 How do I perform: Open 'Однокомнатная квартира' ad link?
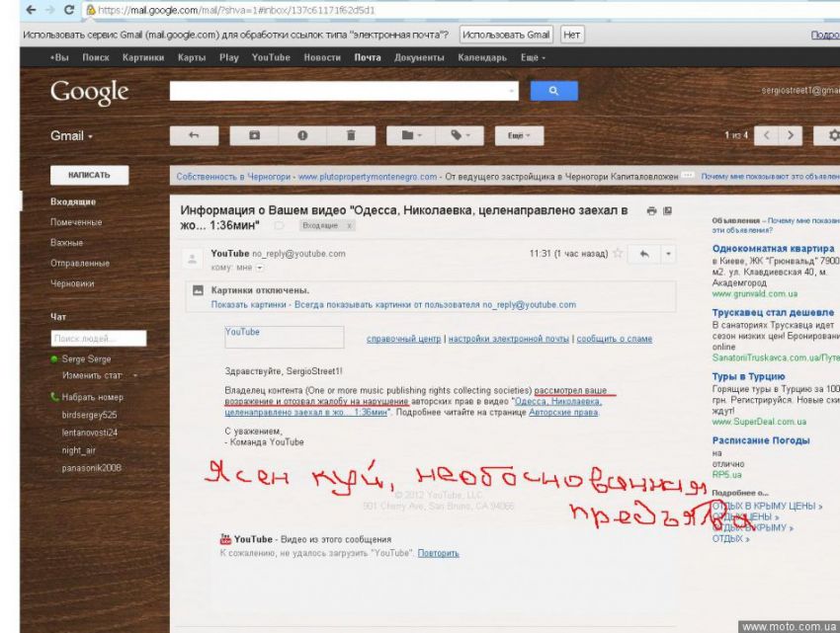[x=773, y=249]
